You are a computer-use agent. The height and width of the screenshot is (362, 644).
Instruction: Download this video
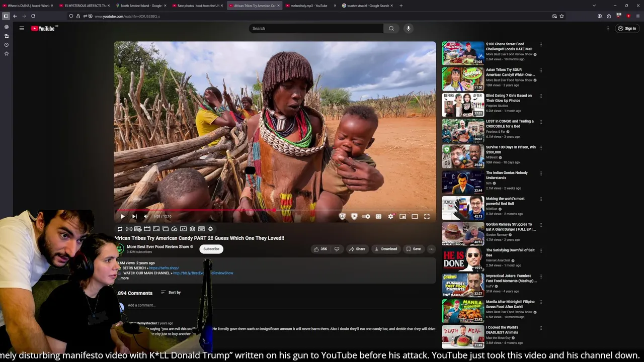[x=385, y=249]
